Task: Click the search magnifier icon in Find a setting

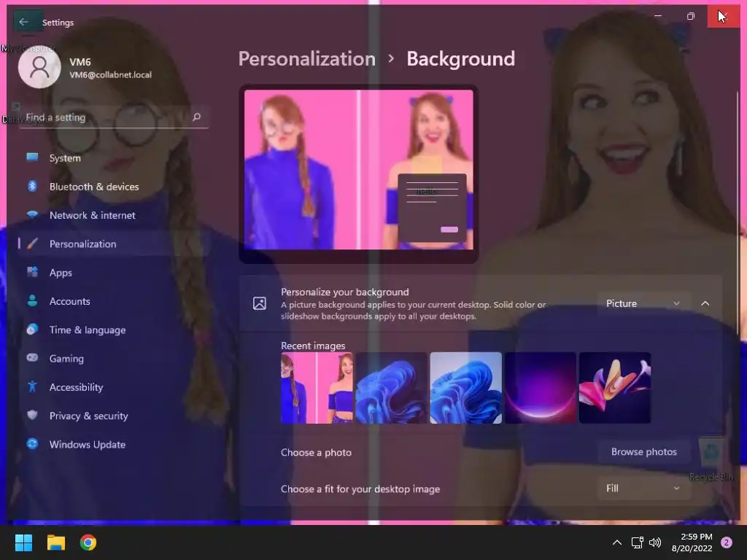Action: [x=196, y=117]
